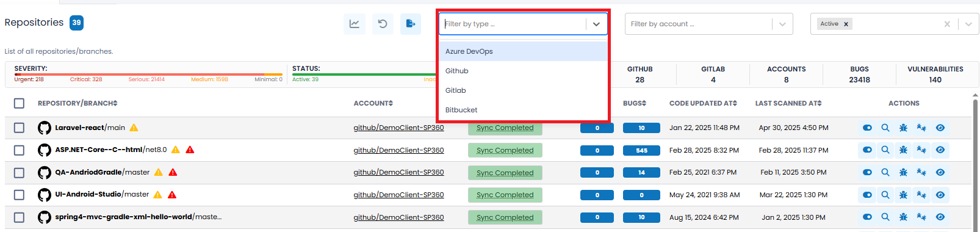Click red alert triangle beside ASP.NET-Core--C--html
Viewport: 980px width, 232px height.
pyautogui.click(x=190, y=150)
